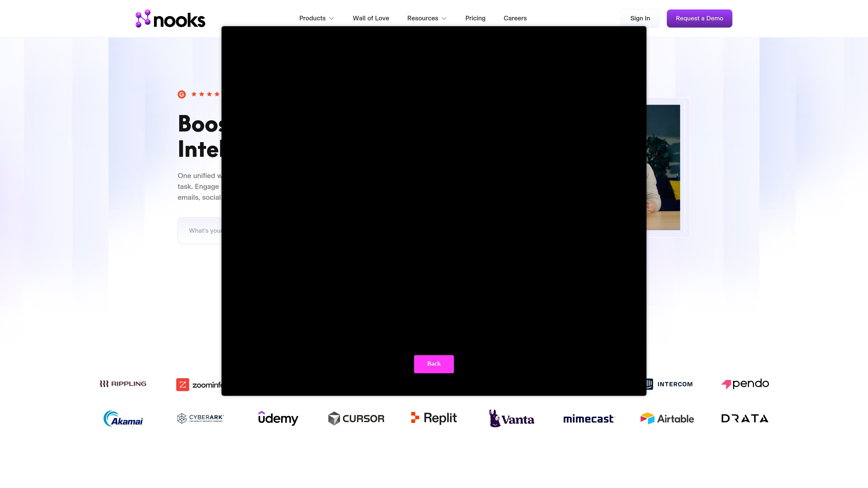The width and height of the screenshot is (868, 488).
Task: Click the Udemy logo
Action: [278, 418]
